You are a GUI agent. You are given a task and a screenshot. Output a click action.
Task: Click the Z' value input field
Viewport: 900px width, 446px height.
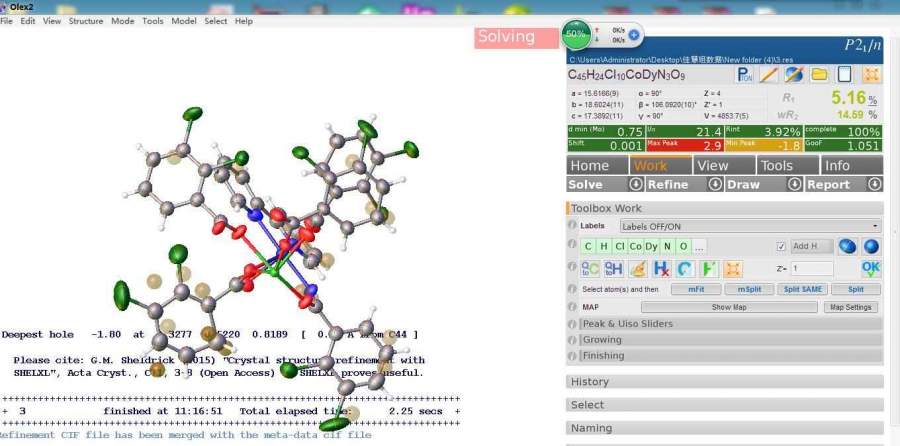click(811, 269)
